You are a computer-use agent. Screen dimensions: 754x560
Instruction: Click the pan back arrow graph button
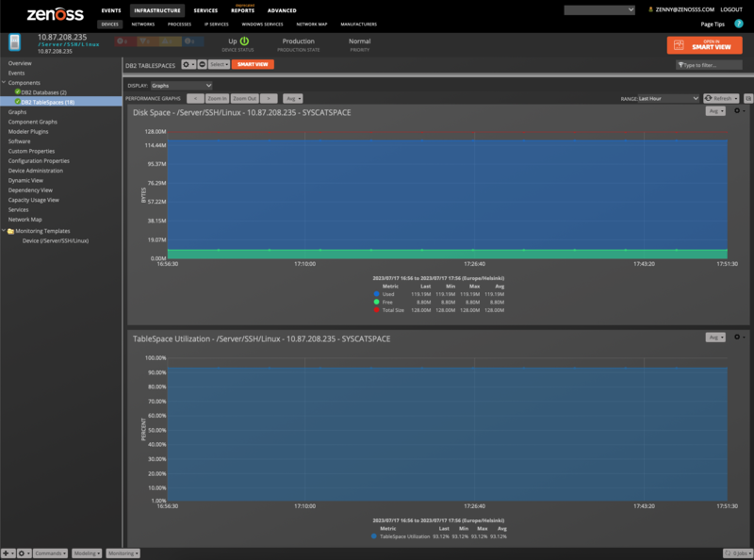pyautogui.click(x=195, y=98)
